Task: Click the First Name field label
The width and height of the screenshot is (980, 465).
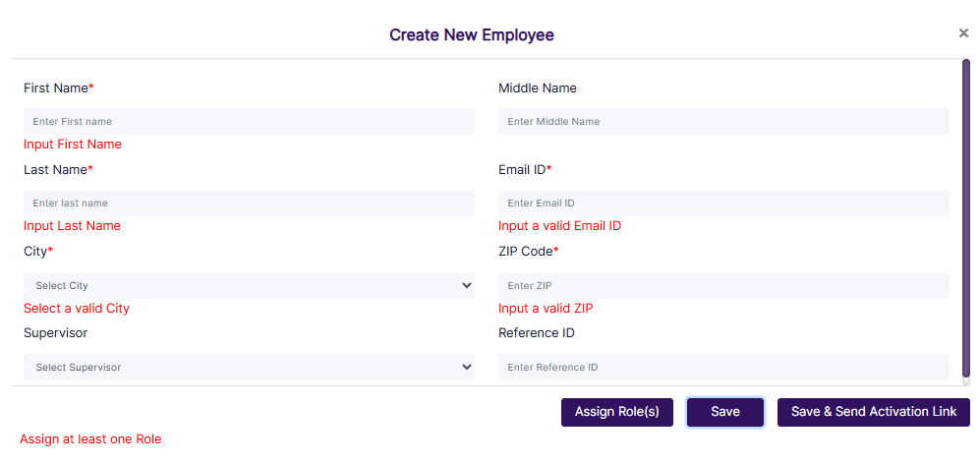Action: [58, 88]
